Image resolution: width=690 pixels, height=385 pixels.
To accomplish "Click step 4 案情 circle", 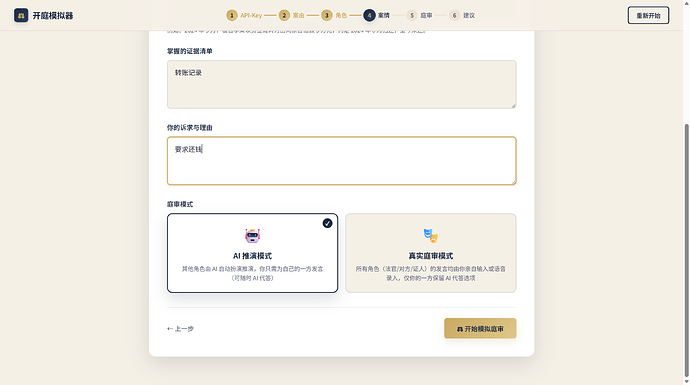I will tap(369, 15).
